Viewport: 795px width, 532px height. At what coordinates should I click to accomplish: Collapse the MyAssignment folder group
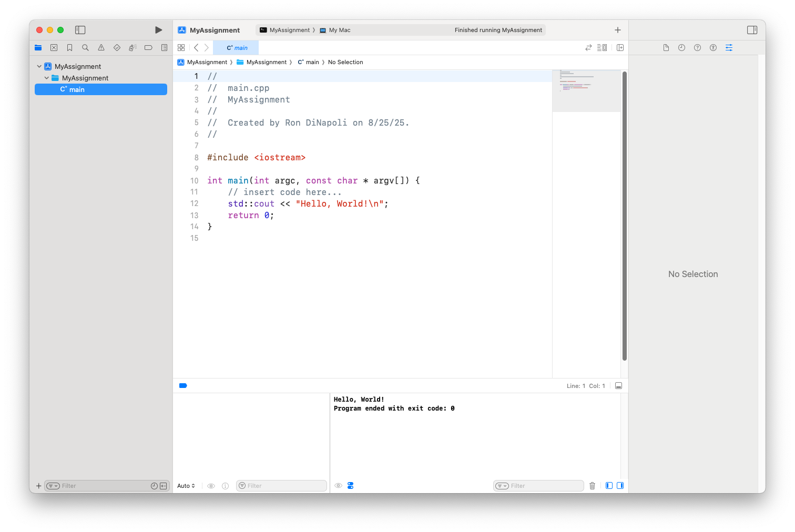click(x=46, y=78)
